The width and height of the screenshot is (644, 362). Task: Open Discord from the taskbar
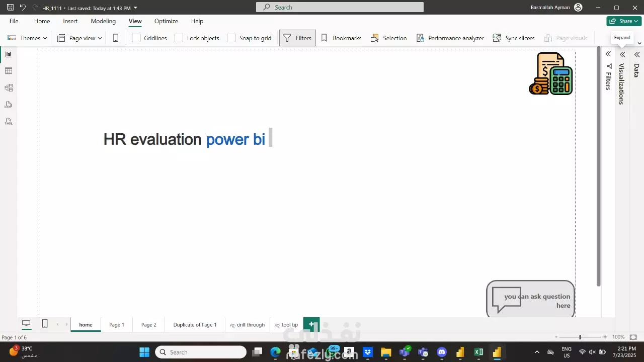click(442, 352)
